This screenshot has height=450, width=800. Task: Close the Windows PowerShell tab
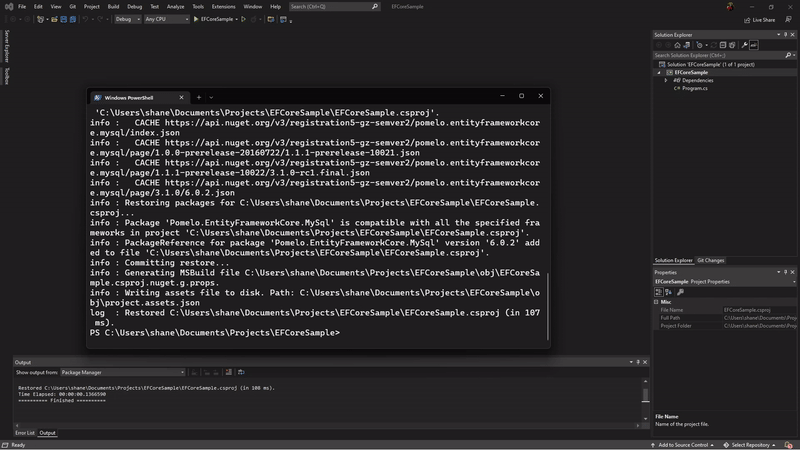(181, 97)
